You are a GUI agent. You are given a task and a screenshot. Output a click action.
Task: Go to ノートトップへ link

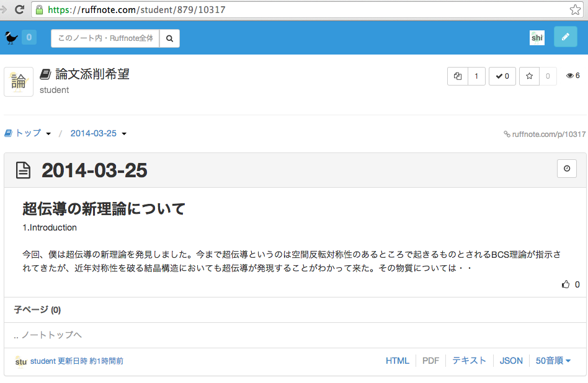48,335
